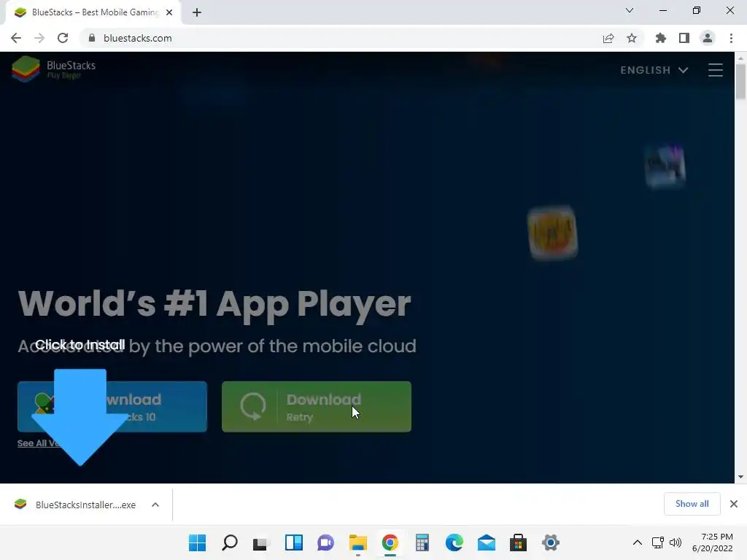
Task: Click the network tray icon
Action: tap(658, 542)
